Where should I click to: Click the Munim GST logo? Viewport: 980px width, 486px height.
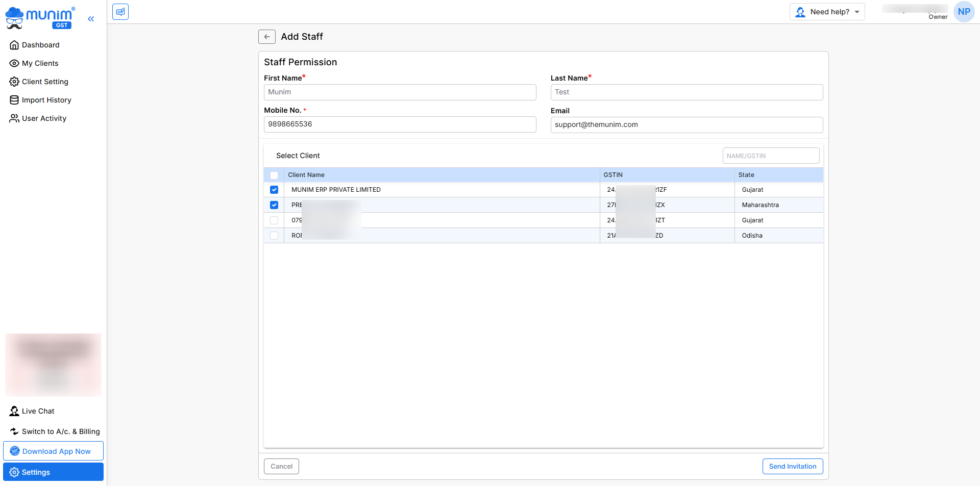tap(41, 18)
